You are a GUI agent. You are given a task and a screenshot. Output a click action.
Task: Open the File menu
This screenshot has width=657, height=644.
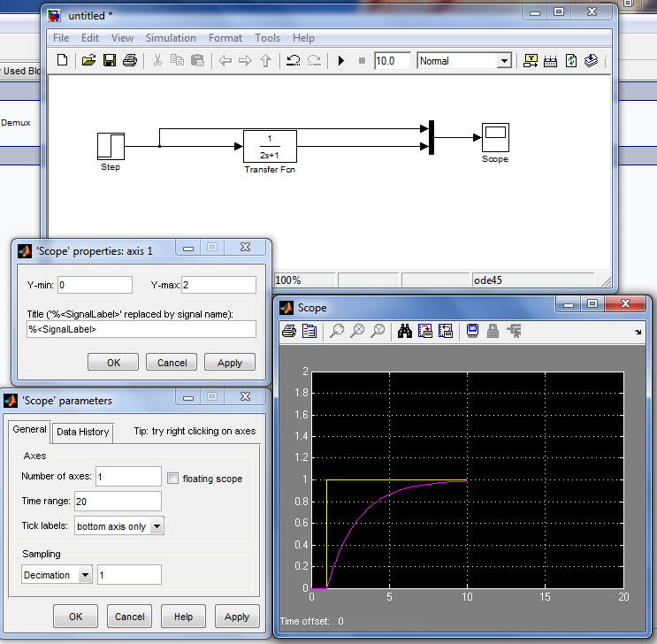tap(61, 38)
